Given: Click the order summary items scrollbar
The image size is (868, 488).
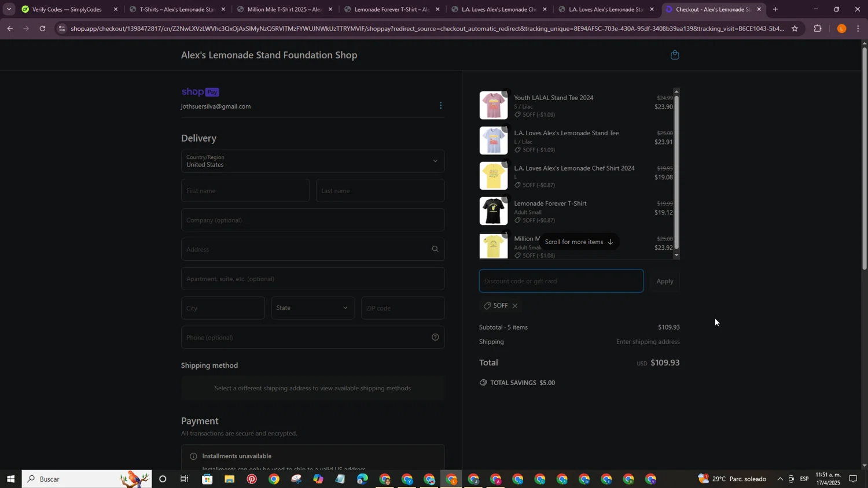Looking at the screenshot, I should pyautogui.click(x=676, y=173).
